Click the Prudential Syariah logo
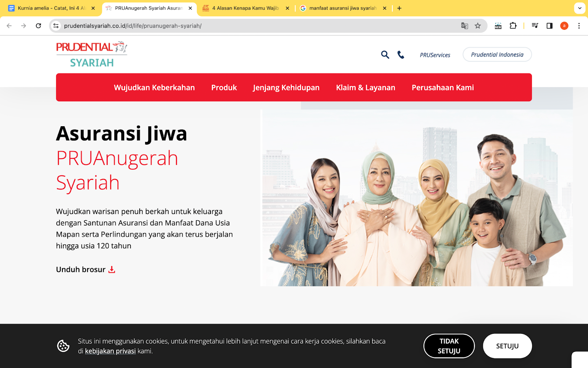Screen dimensions: 588x368 pos(92,54)
